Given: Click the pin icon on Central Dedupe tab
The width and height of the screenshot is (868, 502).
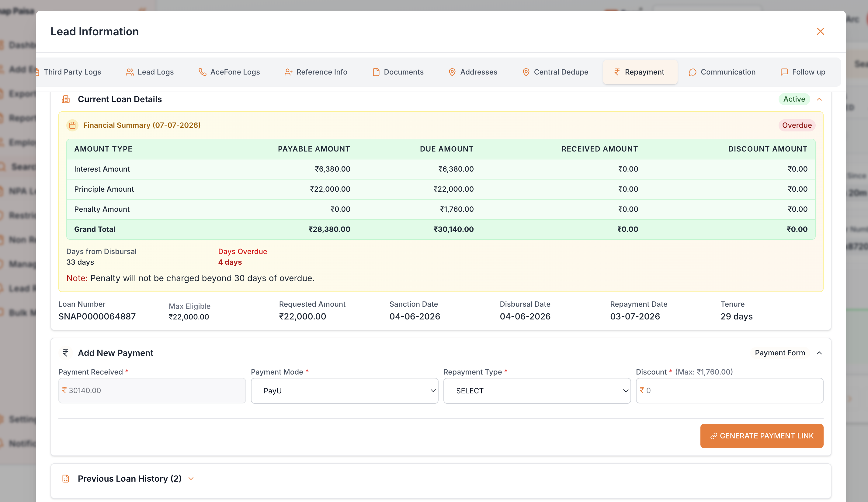Looking at the screenshot, I should (x=526, y=72).
